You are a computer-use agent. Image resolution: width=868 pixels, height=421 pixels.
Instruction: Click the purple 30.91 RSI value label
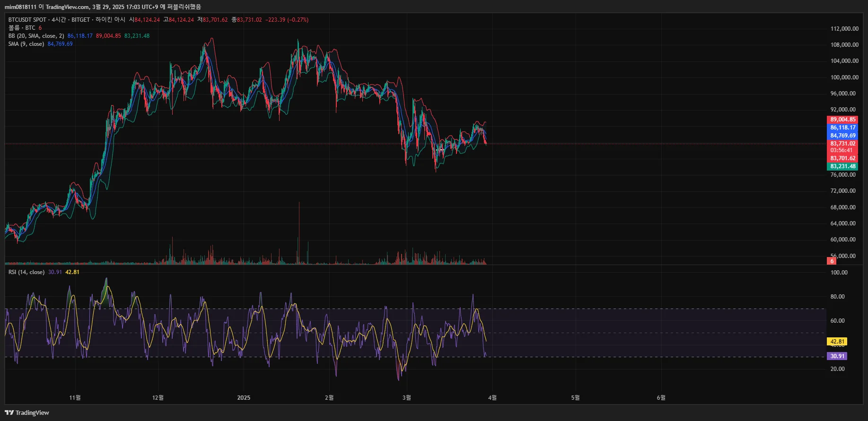coord(837,356)
